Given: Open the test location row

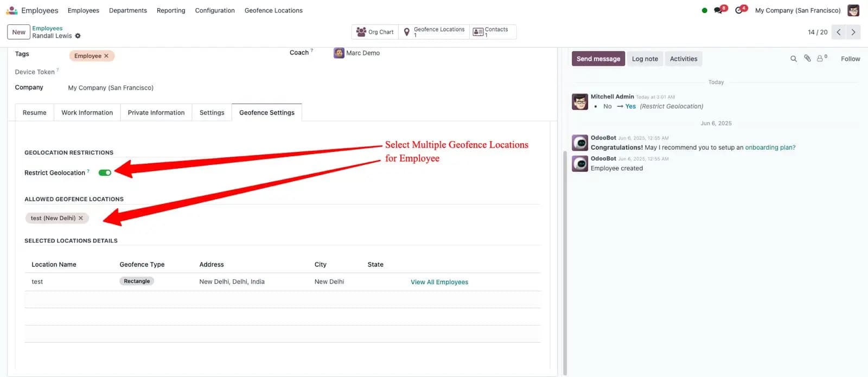Looking at the screenshot, I should [282, 282].
